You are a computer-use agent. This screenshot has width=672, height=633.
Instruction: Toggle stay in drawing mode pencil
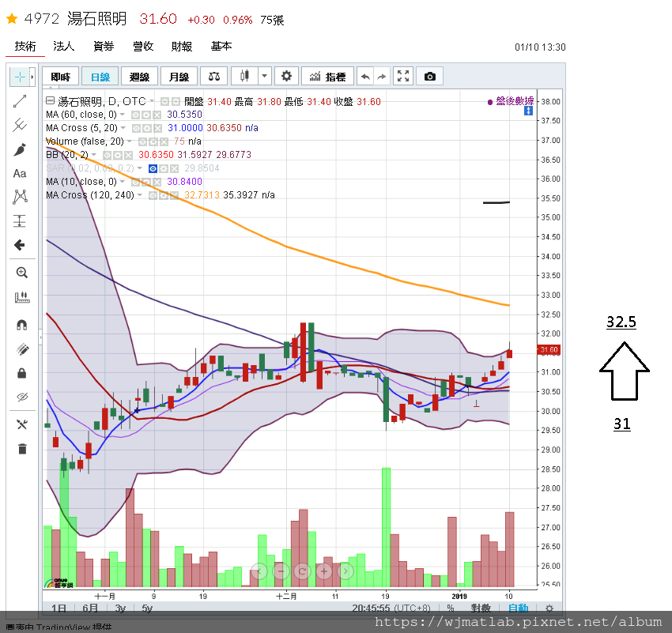tap(22, 349)
